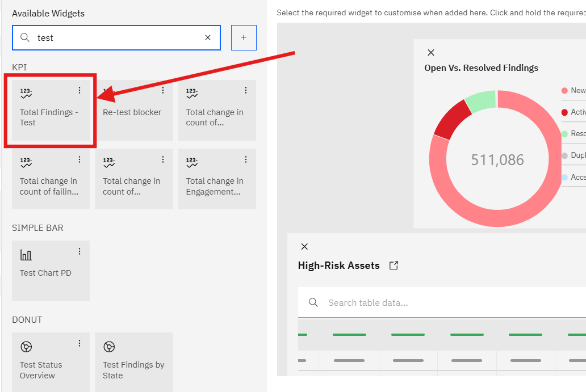Toggle the Accepted legend item's light-blue dot
This screenshot has width=586, height=392.
click(x=564, y=178)
